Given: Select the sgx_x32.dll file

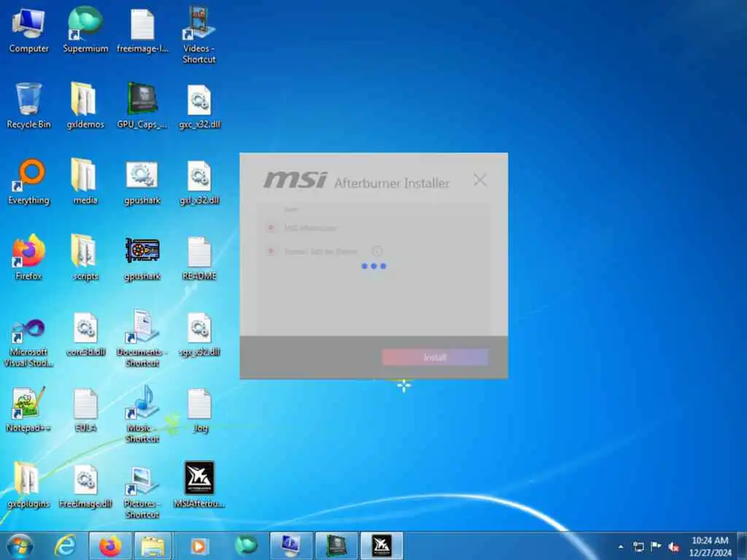Looking at the screenshot, I should 199,334.
